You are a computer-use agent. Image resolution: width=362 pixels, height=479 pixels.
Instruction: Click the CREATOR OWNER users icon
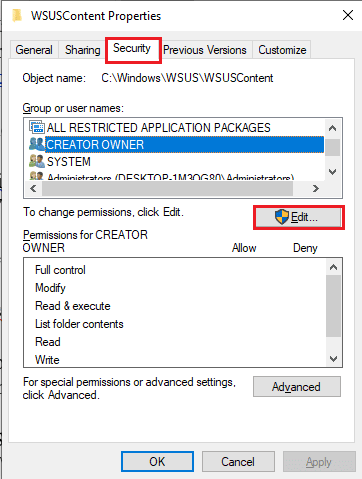pos(37,144)
